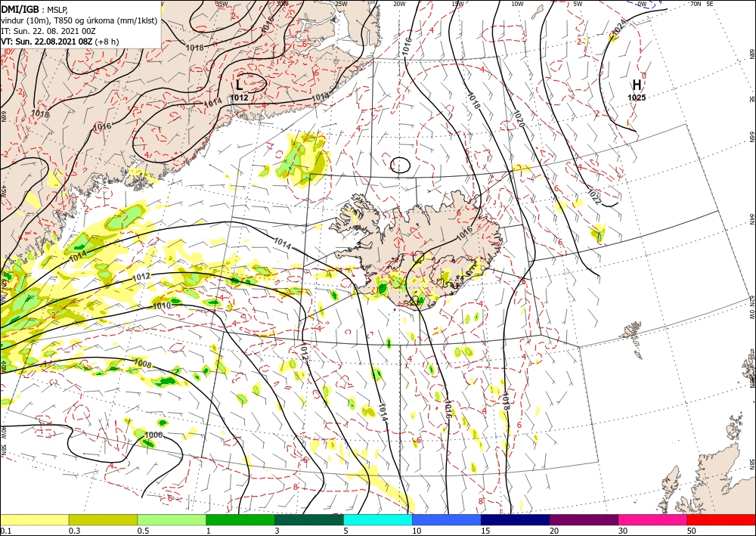Click the '(+8 h)' forecast offset text
Viewport: 756px width, 536px height.
pos(107,42)
